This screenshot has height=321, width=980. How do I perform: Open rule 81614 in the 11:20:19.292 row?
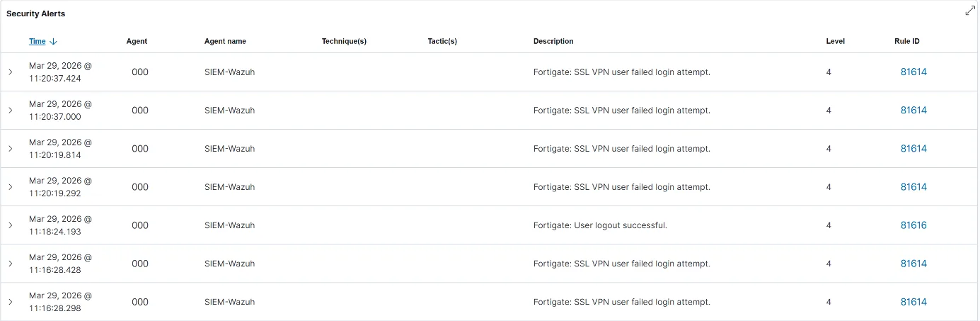pos(913,186)
